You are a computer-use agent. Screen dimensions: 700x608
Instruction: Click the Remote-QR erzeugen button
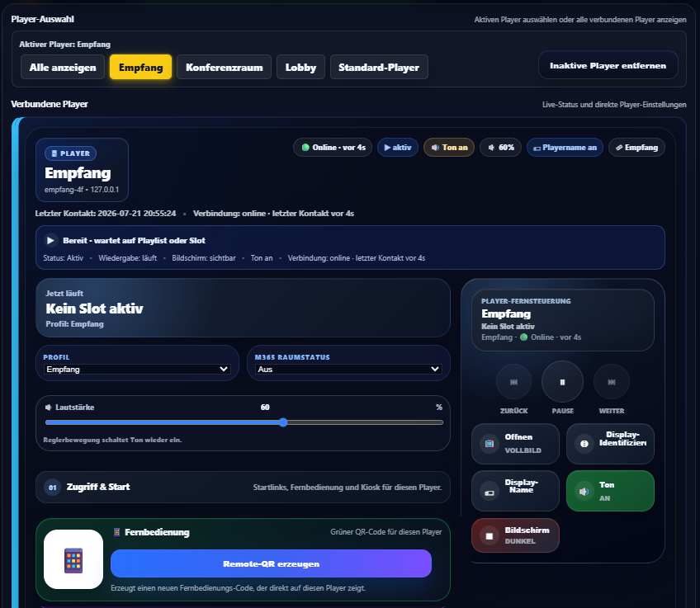271,563
